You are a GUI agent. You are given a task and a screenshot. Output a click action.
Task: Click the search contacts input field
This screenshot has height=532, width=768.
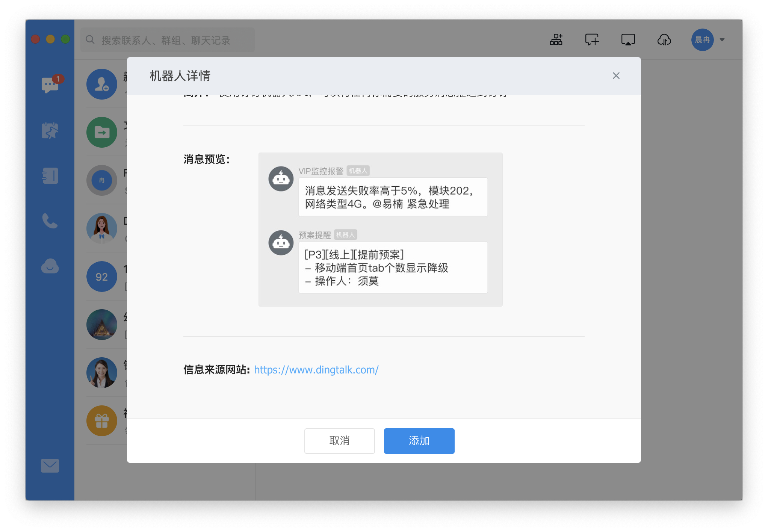[167, 40]
